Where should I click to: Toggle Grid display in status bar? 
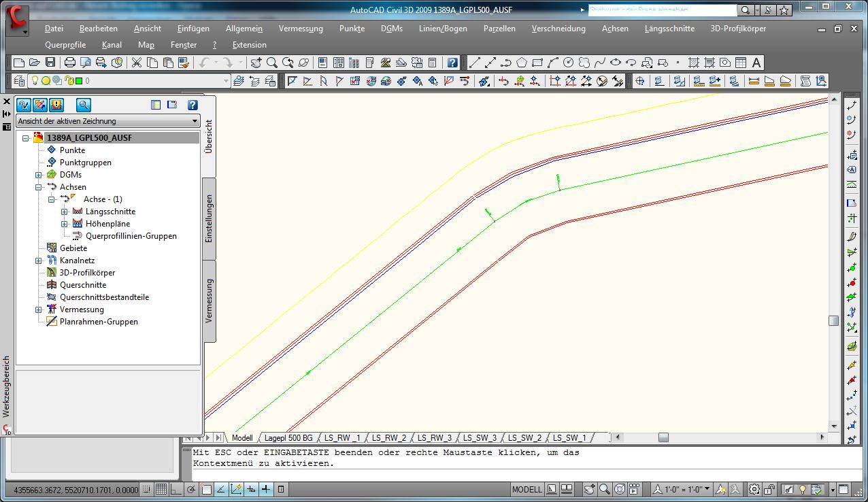coord(161,489)
